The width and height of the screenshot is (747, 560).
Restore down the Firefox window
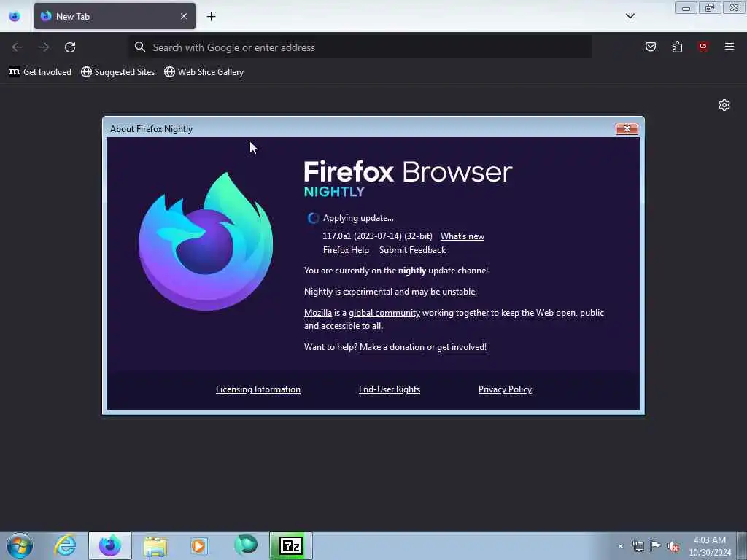pyautogui.click(x=710, y=7)
